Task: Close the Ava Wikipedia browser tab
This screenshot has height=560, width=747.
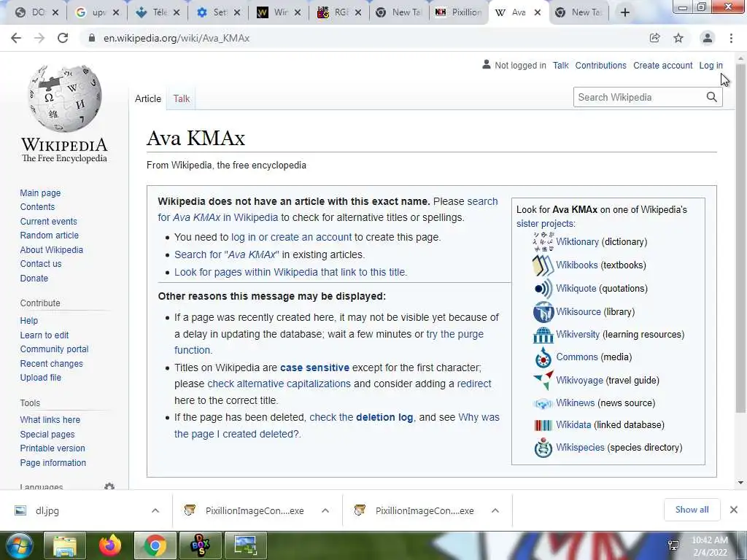Action: [x=538, y=13]
